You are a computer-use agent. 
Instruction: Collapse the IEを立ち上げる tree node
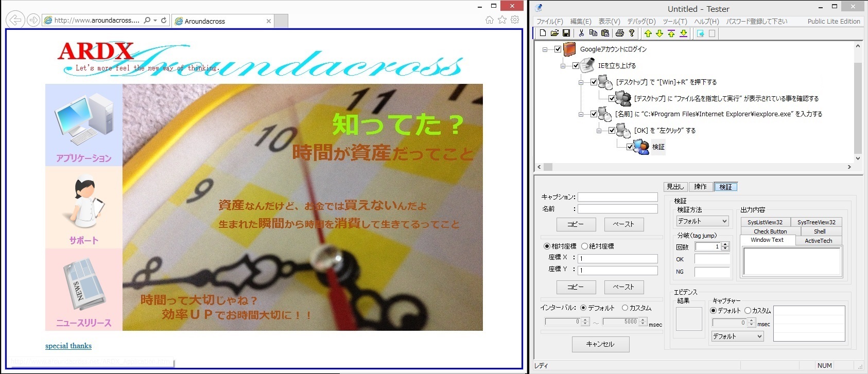[563, 66]
